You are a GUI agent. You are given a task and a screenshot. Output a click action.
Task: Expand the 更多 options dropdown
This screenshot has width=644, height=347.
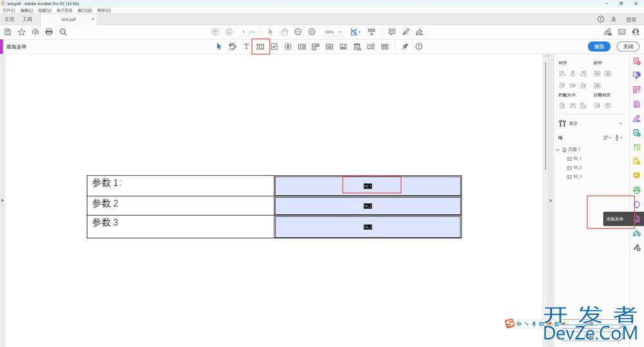coord(621,124)
